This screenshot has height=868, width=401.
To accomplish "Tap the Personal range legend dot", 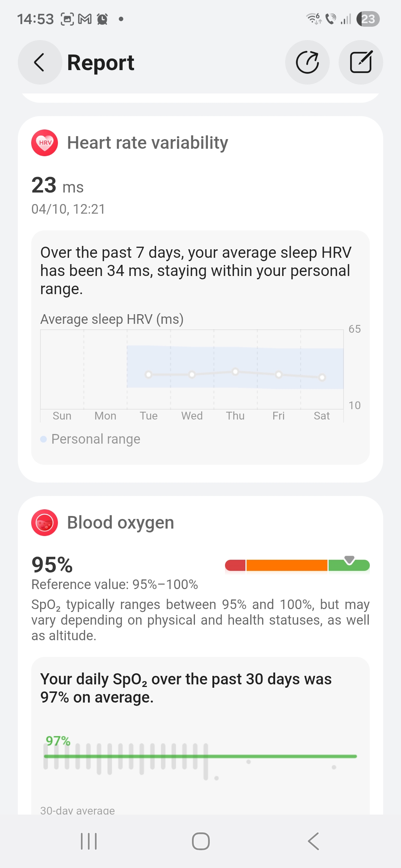I will tap(43, 439).
